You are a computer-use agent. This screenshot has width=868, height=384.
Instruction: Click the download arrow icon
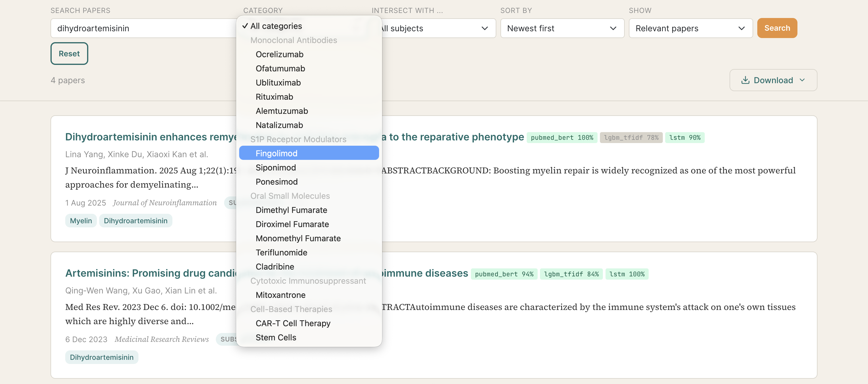pyautogui.click(x=745, y=80)
